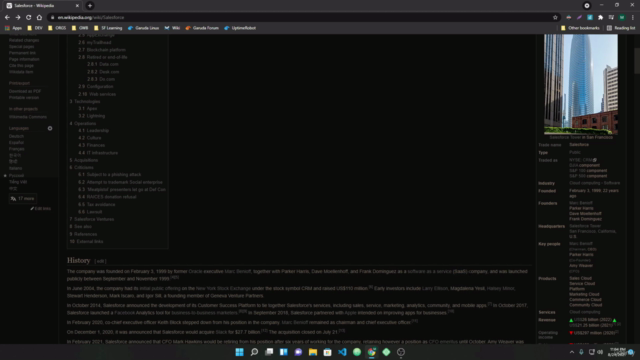Open the Apps bookmark shortcut
Viewport: 640px width, 360px height.
[13, 28]
